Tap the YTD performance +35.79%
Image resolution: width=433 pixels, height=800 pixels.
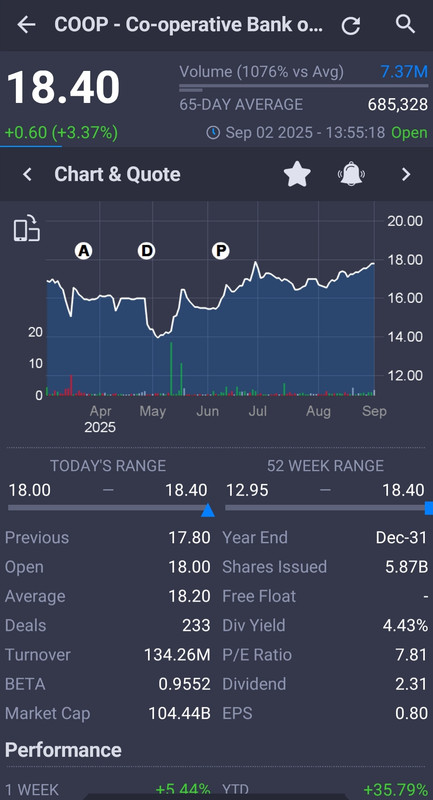[396, 790]
